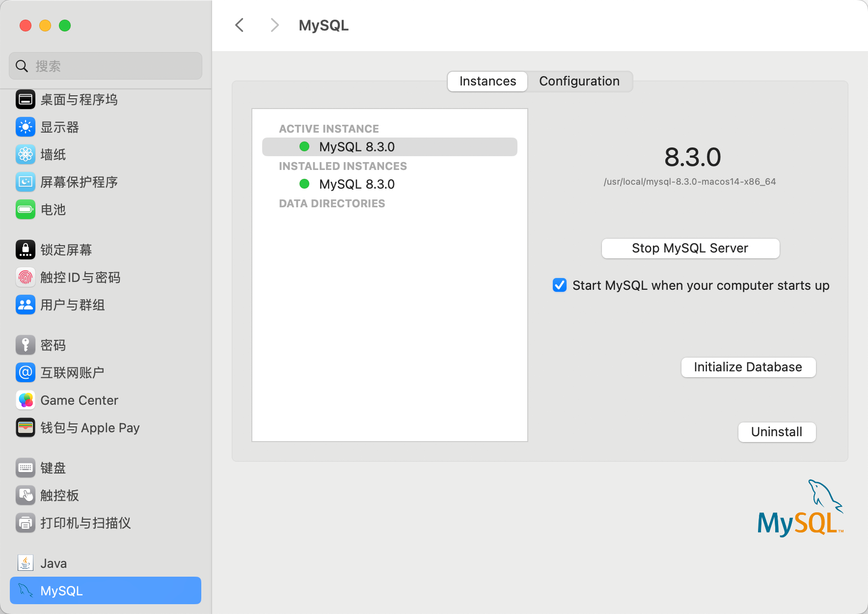
Task: Open Touch ID fingerprint icon (触控ID与密码)
Action: click(26, 278)
